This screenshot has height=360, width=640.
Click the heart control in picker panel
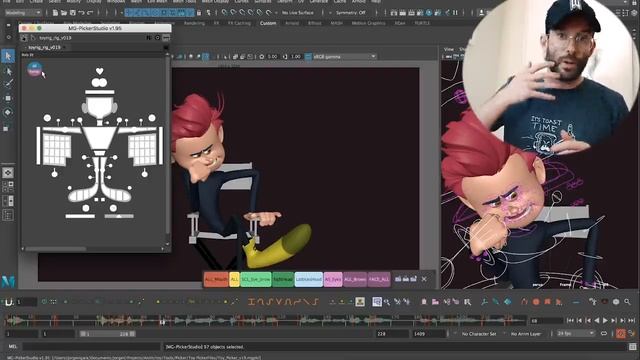[x=100, y=71]
